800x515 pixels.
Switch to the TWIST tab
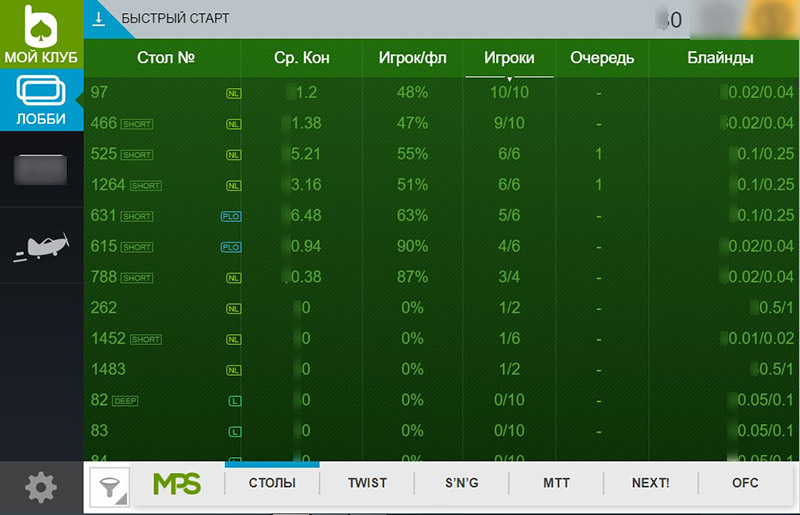[x=367, y=483]
